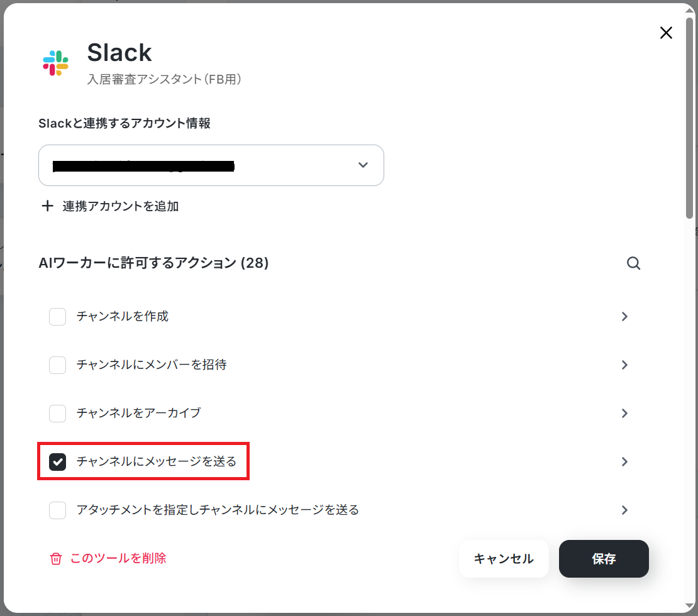Screen dimensions: 698x616
Task: Expand チャンネルをアーカイブ chevron arrow
Action: tap(624, 414)
